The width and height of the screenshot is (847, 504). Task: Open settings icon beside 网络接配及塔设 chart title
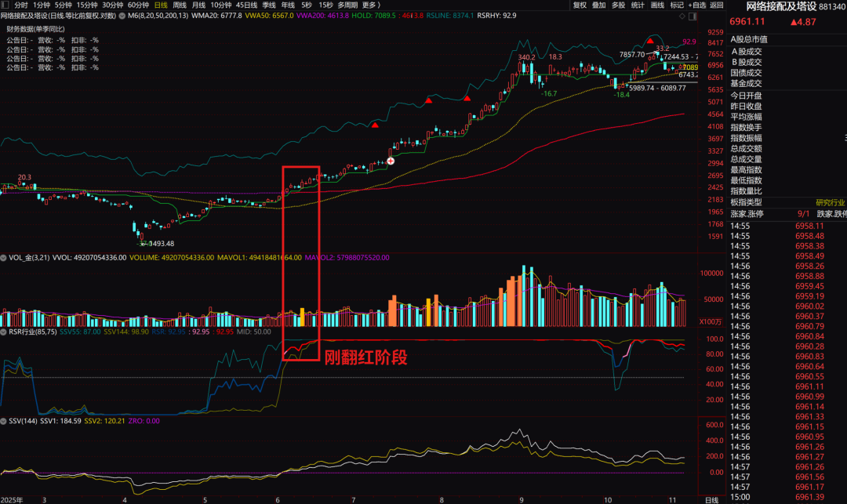(x=122, y=16)
